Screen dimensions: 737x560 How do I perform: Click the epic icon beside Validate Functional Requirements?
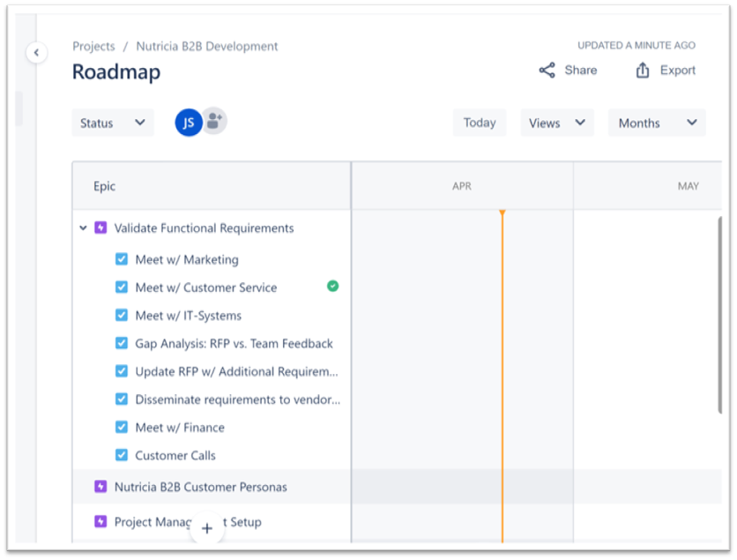[100, 228]
